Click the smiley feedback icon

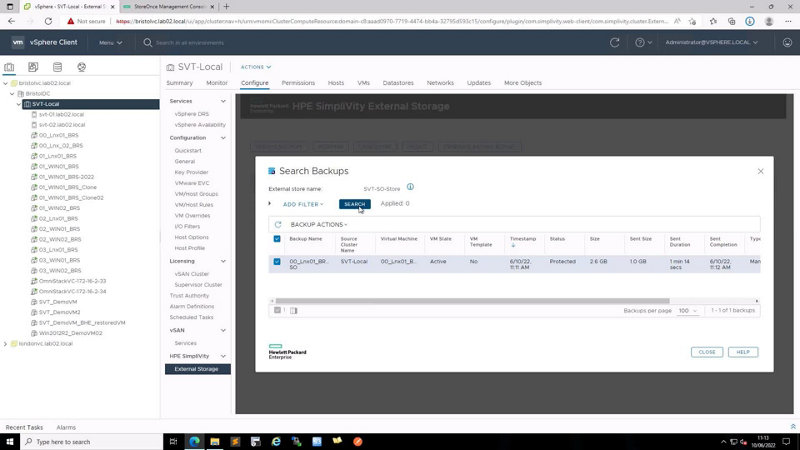click(x=787, y=43)
